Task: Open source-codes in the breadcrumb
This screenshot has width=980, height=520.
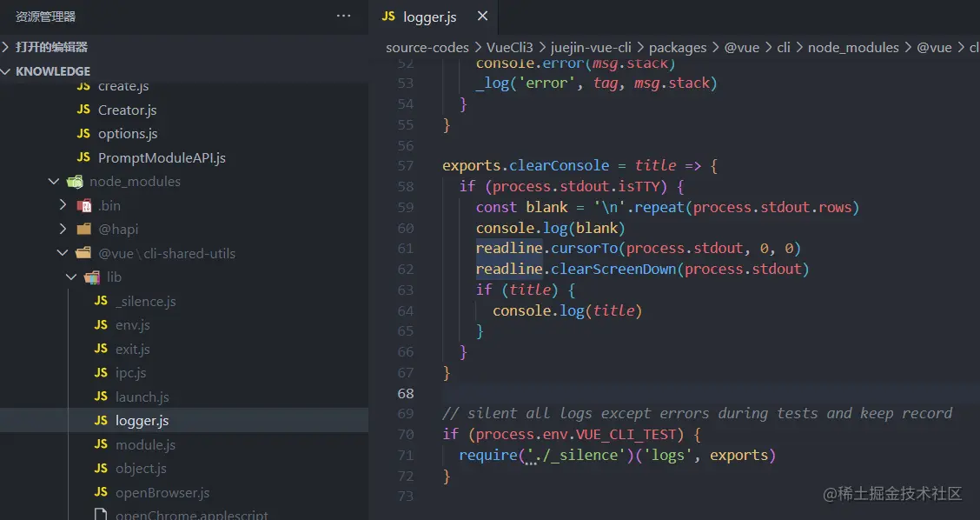Action: click(427, 48)
